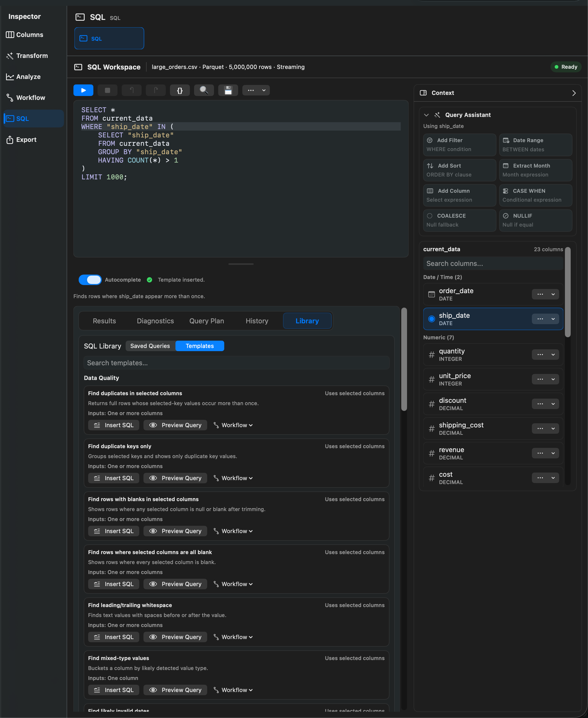Switch to History tab
The image size is (588, 718).
(257, 321)
